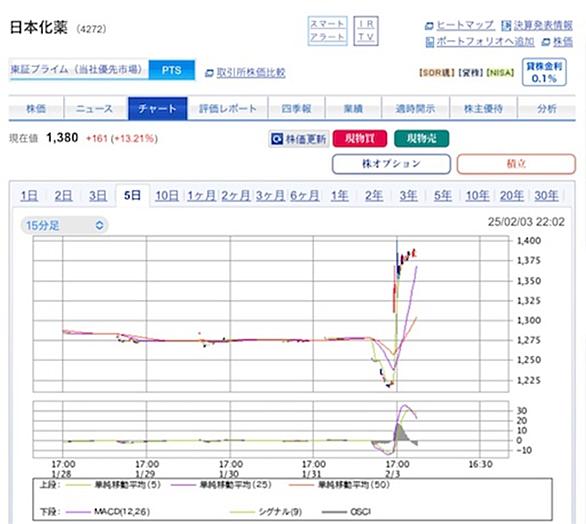Select the 5日 chart period
This screenshot has width=586, height=524.
coord(132,195)
